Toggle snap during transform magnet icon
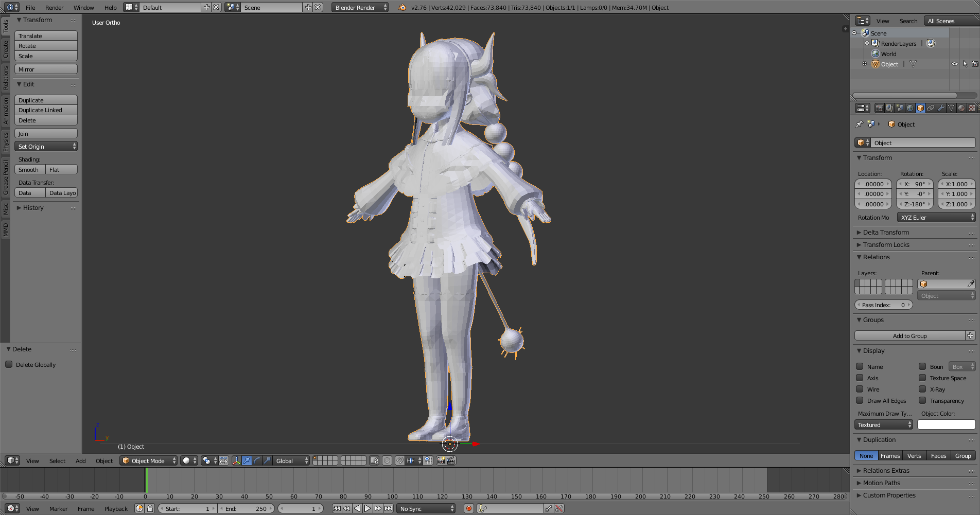980x515 pixels. (399, 460)
